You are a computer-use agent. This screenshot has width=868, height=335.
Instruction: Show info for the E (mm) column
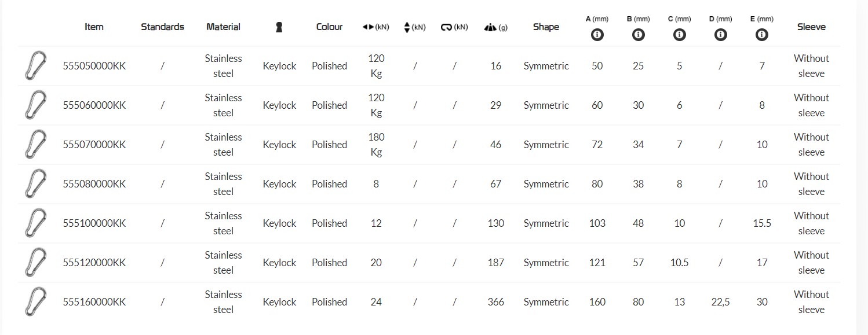coord(761,35)
